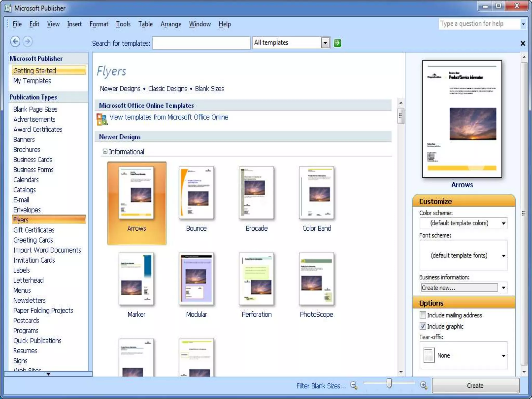This screenshot has height=399, width=532.
Task: Open the Color scheme dropdown
Action: [503, 223]
